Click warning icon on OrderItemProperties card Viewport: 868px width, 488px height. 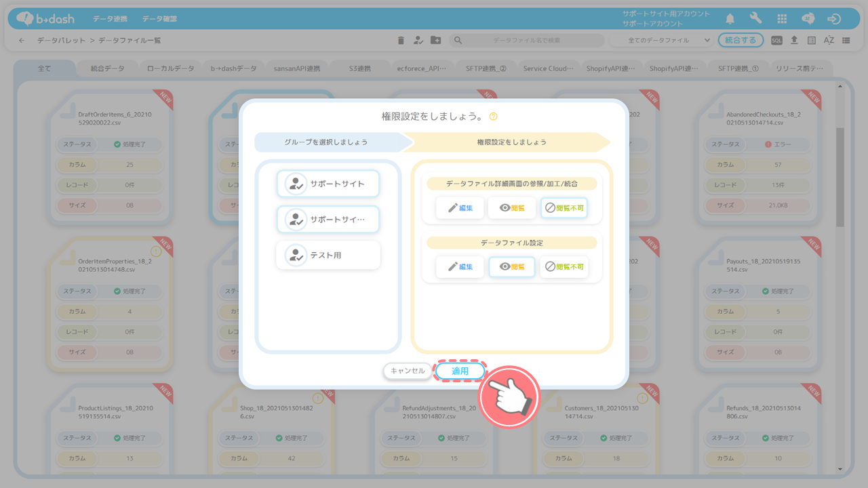coord(155,251)
